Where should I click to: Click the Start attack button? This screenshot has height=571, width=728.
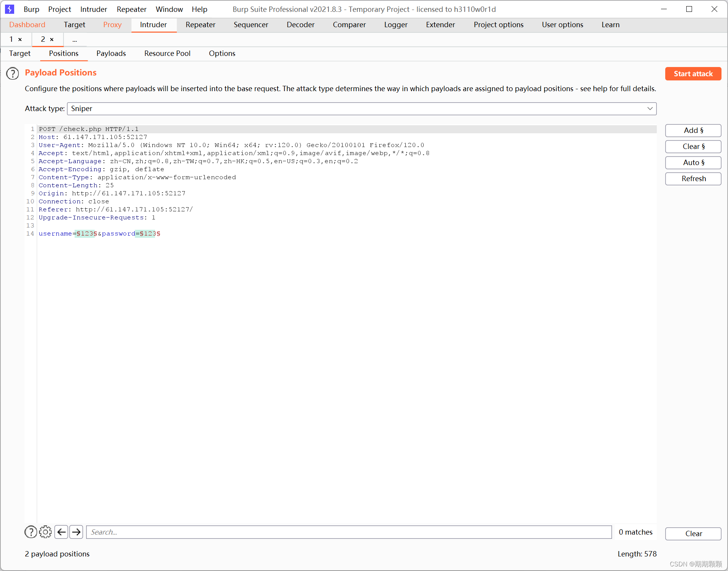(x=693, y=74)
